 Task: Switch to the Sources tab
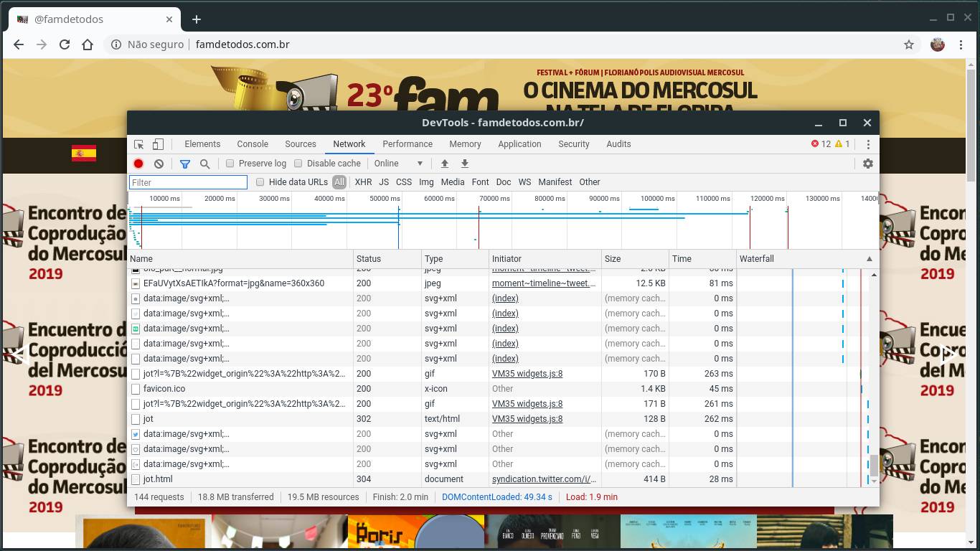301,144
